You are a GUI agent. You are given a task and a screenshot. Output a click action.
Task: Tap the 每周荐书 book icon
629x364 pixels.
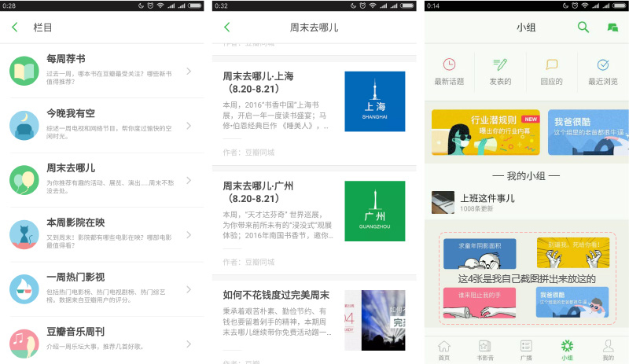tap(24, 72)
